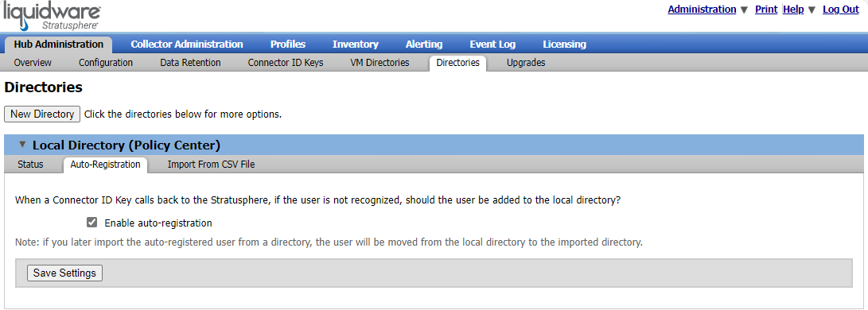Click the Enable auto-registration label text
The image size is (868, 310).
(158, 223)
